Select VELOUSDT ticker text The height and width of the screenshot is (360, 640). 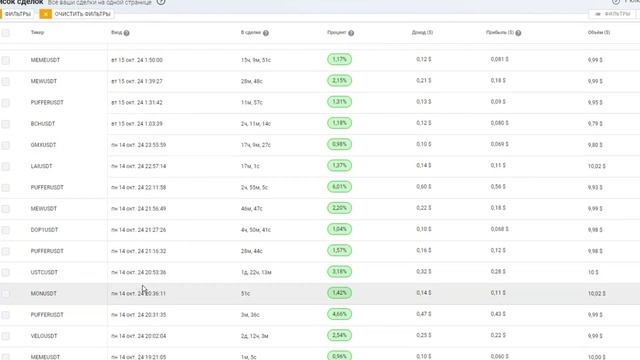44,336
